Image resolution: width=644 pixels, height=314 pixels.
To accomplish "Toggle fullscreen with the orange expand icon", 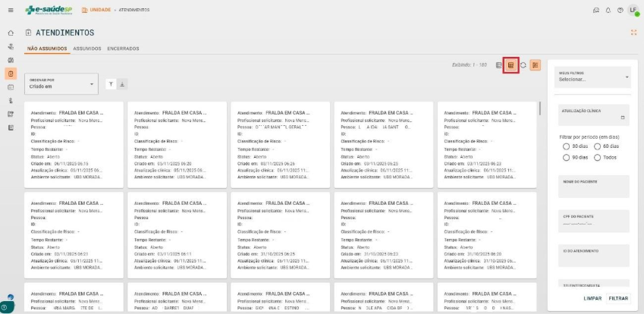I will [x=633, y=33].
